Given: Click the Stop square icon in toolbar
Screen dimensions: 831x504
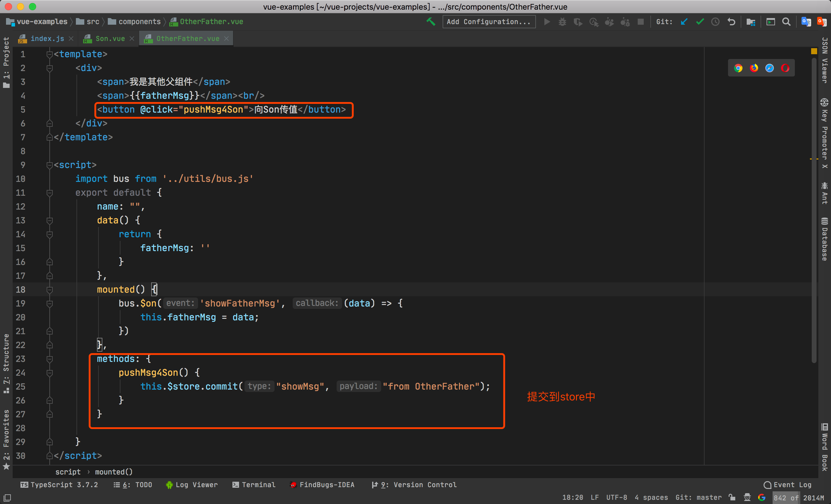Looking at the screenshot, I should point(640,22).
